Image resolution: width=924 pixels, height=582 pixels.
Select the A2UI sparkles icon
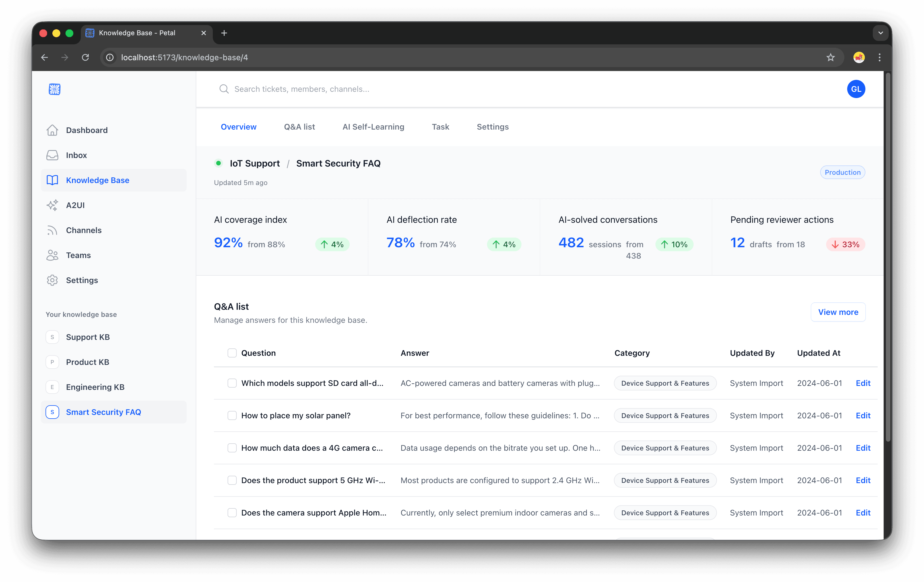[53, 205]
